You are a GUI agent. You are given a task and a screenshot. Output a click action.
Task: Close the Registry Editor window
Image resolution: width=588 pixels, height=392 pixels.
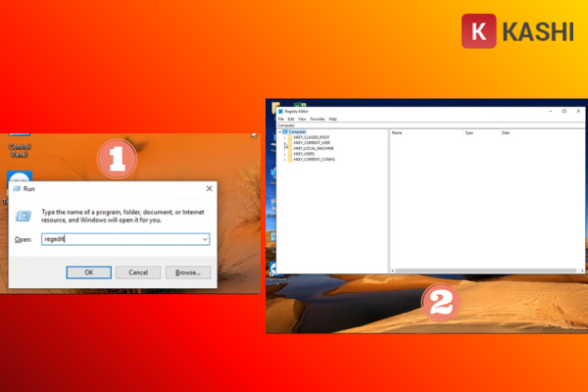tap(578, 112)
